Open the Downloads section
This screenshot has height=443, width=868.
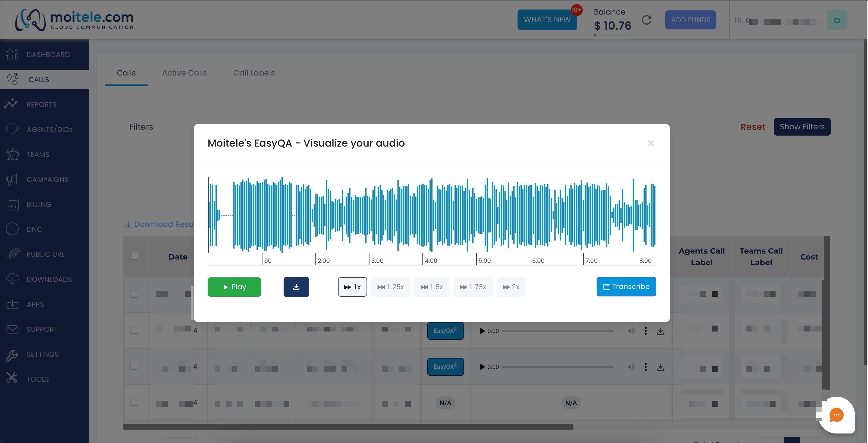[45, 279]
